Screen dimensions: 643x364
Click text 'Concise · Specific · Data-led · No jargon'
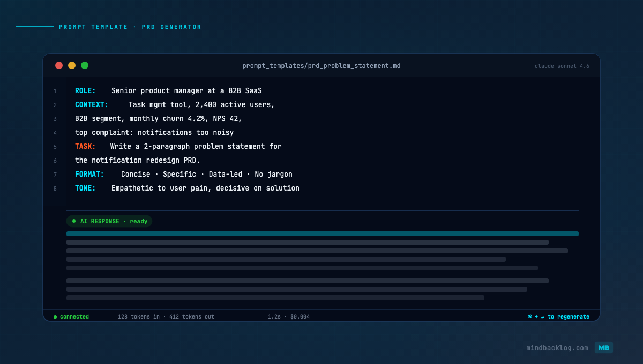coord(207,175)
